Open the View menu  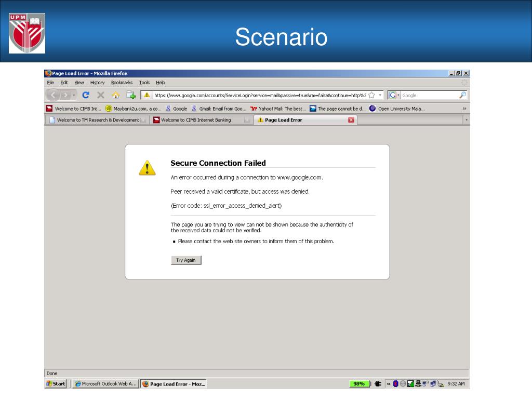pos(79,83)
